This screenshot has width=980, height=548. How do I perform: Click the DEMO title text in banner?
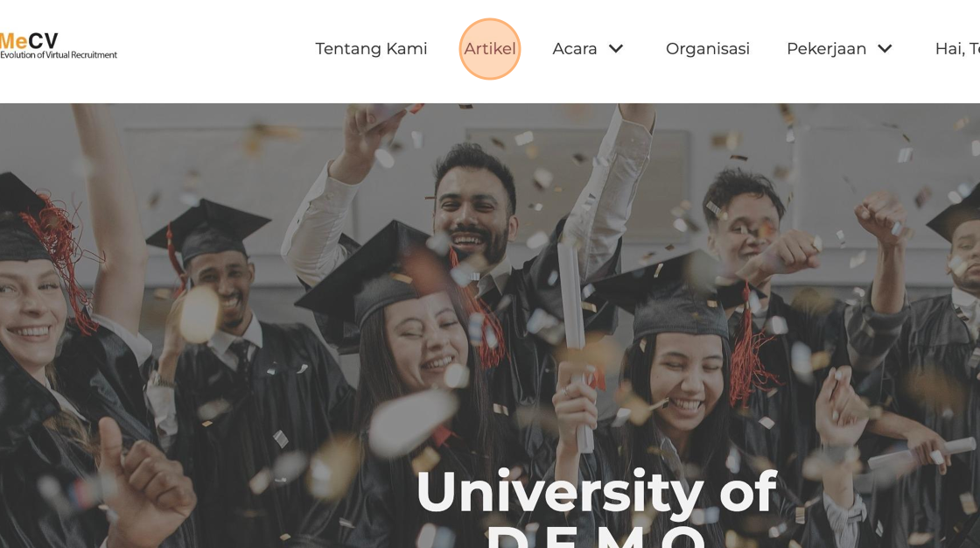click(x=595, y=537)
